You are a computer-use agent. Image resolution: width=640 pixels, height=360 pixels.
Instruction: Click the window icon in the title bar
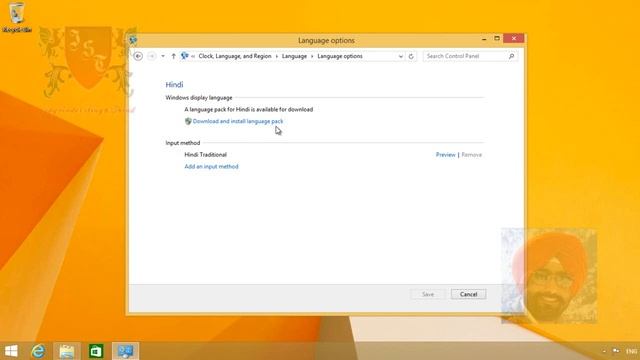pyautogui.click(x=133, y=40)
